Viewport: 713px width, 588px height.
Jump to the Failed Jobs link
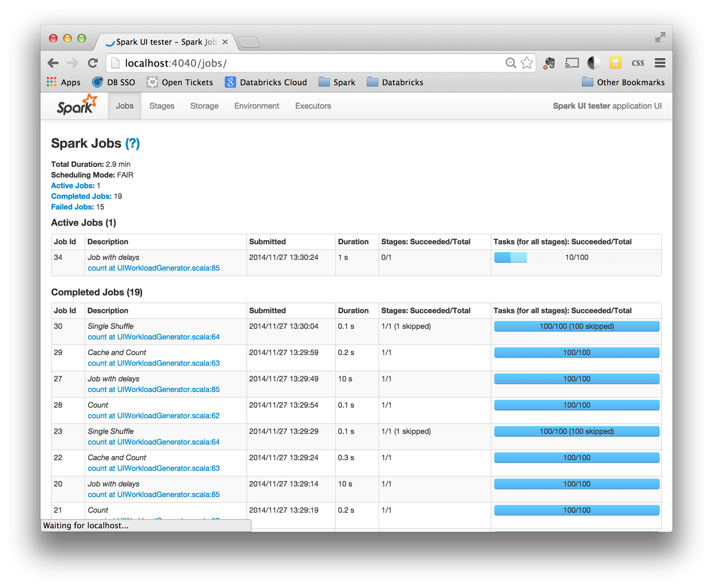click(72, 207)
